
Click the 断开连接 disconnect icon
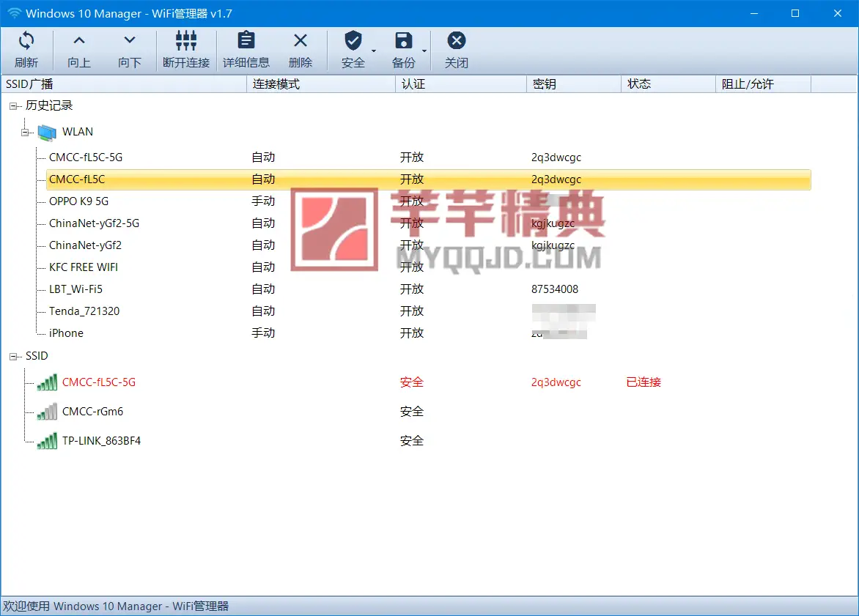point(186,40)
